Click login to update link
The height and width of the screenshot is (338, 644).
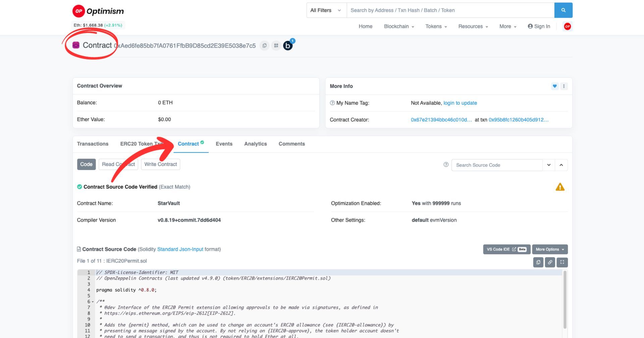[460, 103]
